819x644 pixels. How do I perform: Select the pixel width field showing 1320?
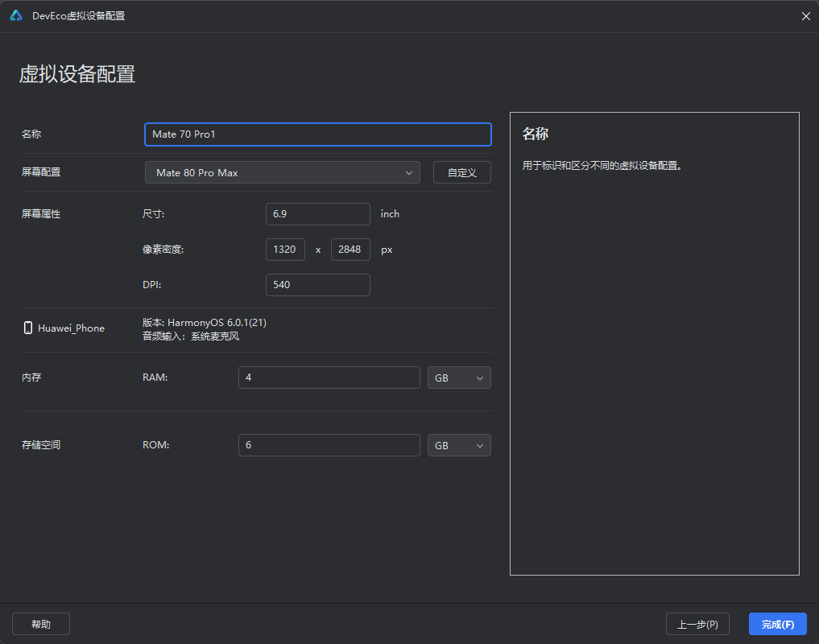pyautogui.click(x=285, y=250)
